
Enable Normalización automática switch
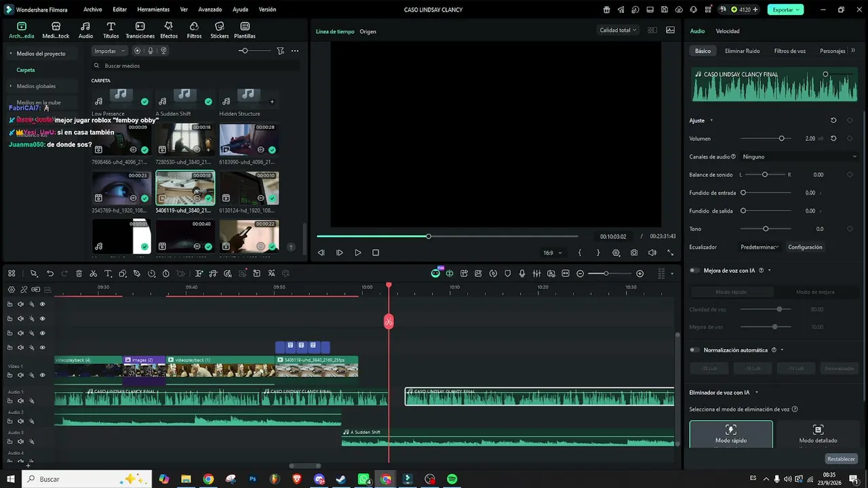[694, 350]
